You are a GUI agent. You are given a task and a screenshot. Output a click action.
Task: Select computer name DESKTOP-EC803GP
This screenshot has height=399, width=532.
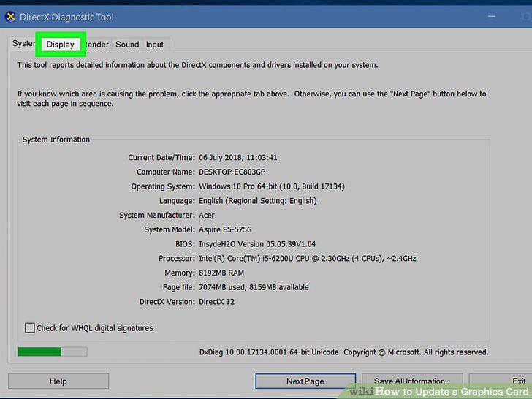tap(232, 172)
